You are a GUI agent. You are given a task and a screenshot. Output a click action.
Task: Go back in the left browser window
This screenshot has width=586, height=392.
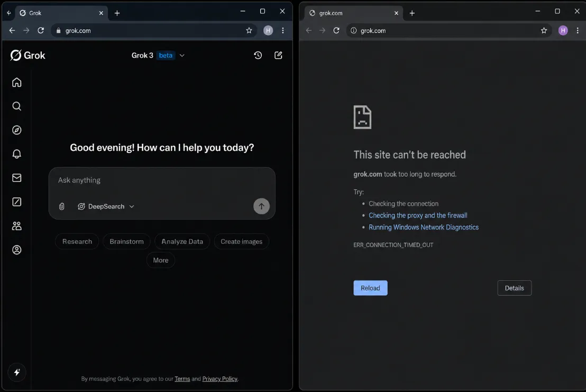(x=12, y=31)
